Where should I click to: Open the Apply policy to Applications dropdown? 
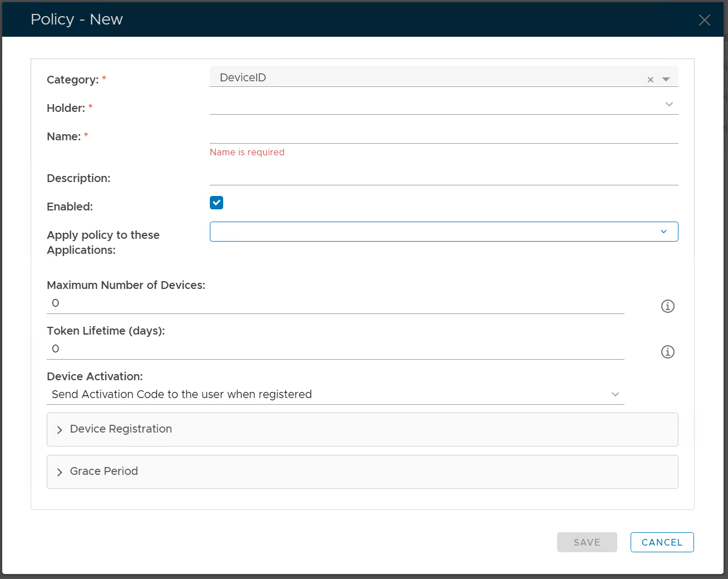(x=444, y=232)
